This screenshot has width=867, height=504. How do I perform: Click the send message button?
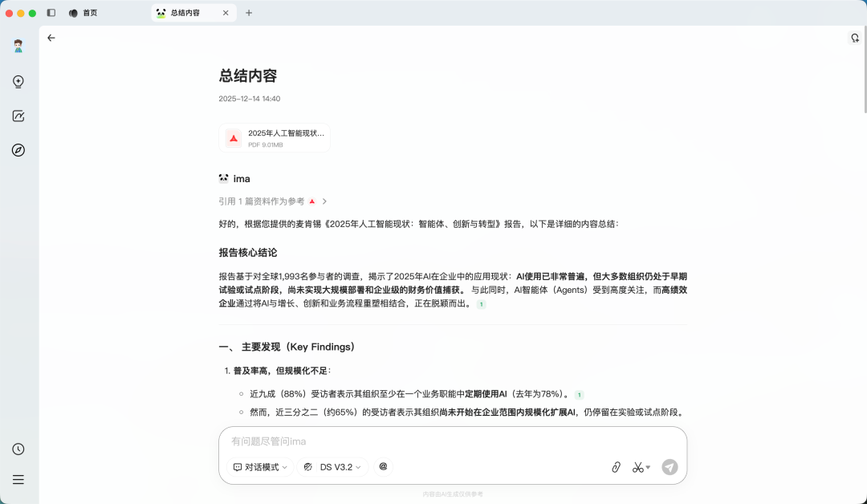coord(670,466)
